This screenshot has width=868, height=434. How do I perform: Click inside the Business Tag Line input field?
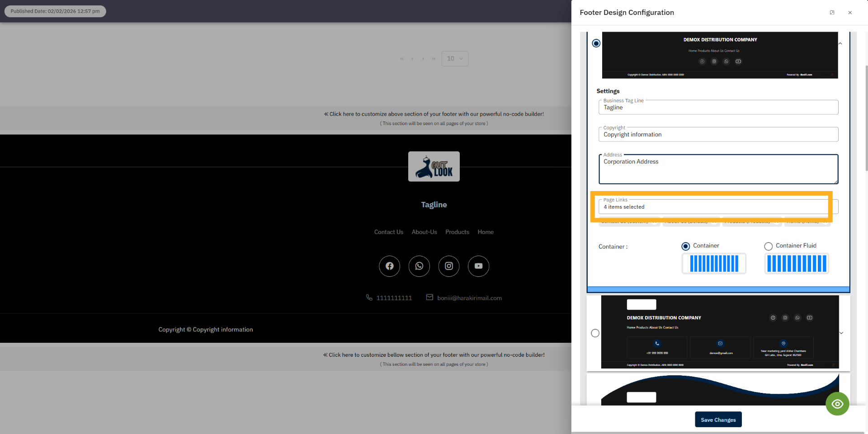[718, 107]
